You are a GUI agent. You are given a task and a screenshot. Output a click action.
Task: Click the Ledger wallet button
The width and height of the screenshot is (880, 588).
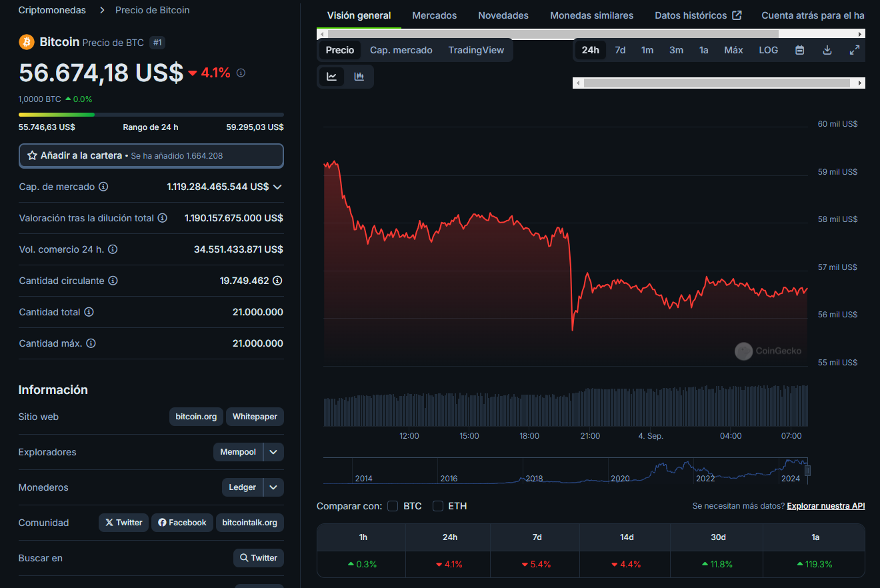pos(242,487)
